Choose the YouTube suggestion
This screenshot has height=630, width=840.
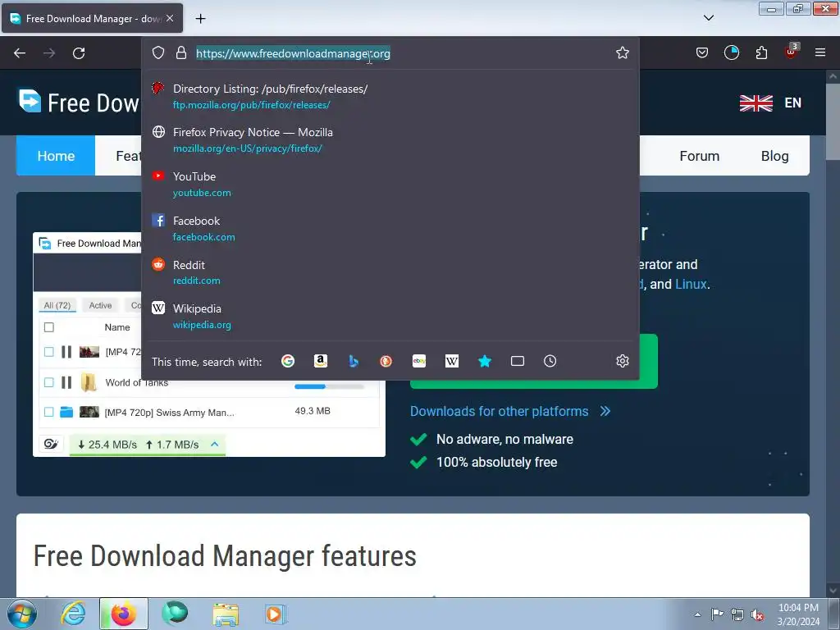(x=390, y=185)
